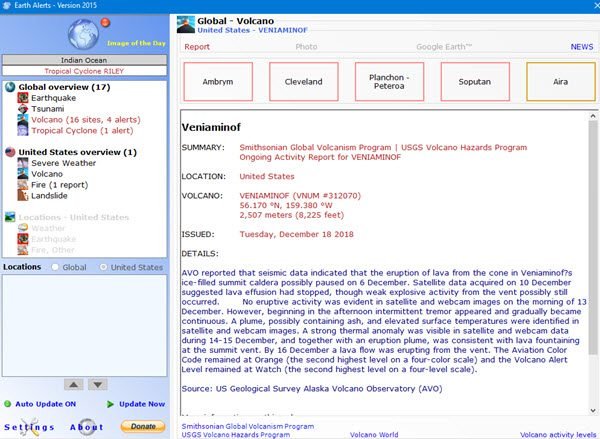Viewport: 600px width, 439px height.
Task: Open the USGS Volcano Hazards Program footer link
Action: tap(235, 435)
